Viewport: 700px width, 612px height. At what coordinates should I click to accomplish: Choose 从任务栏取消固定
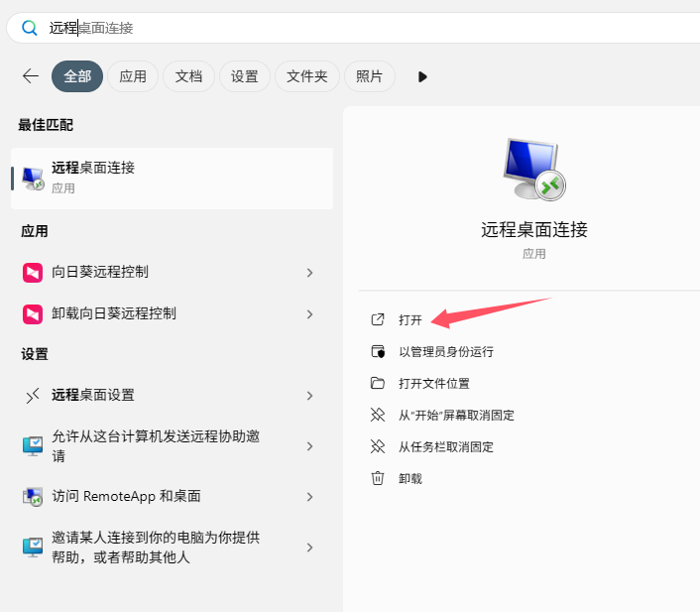click(x=446, y=446)
